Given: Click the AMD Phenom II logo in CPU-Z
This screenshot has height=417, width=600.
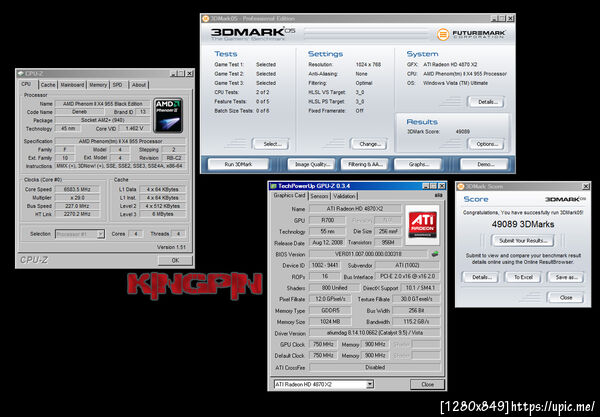Looking at the screenshot, I should pyautogui.click(x=168, y=116).
